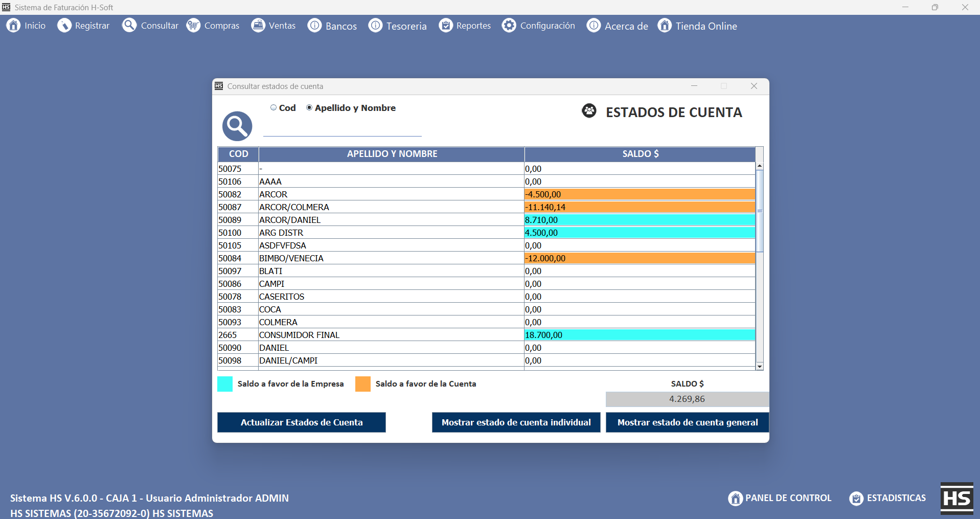The width and height of the screenshot is (980, 519).
Task: Click the Compras shopping cart icon
Action: point(193,25)
